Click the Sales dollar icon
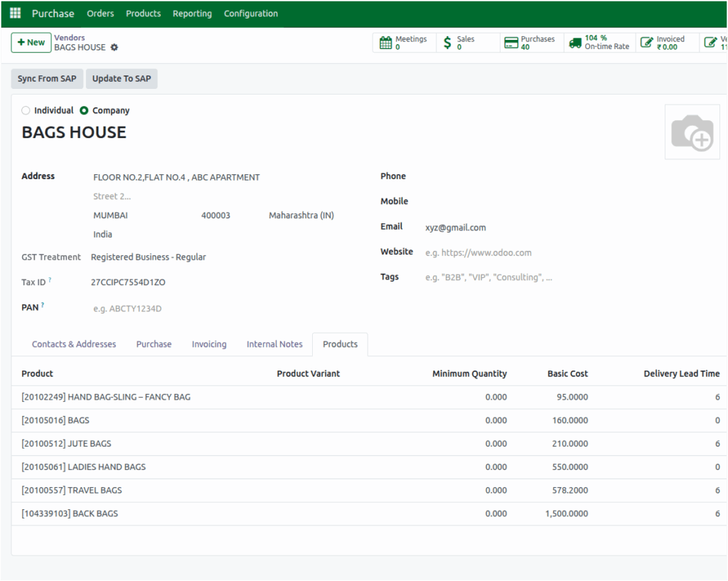 coord(449,41)
